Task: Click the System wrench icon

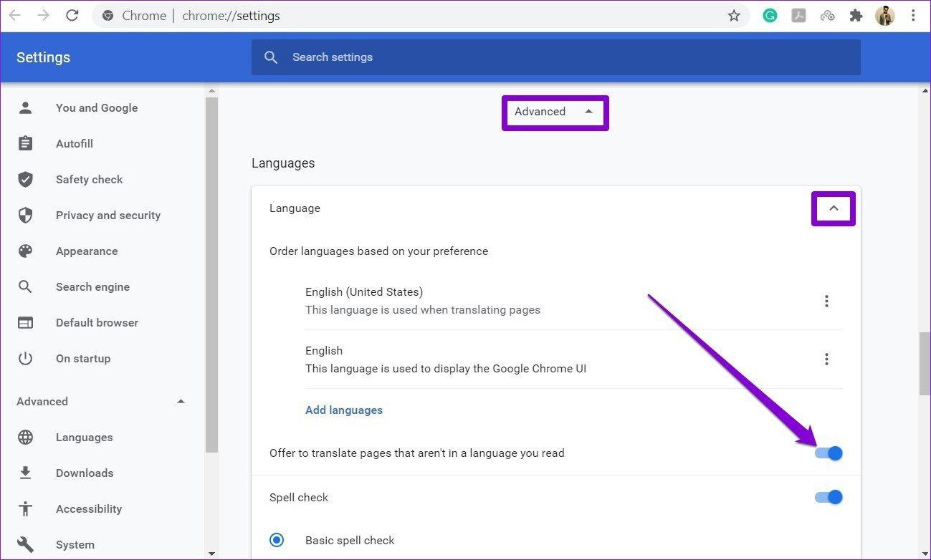Action: click(26, 545)
